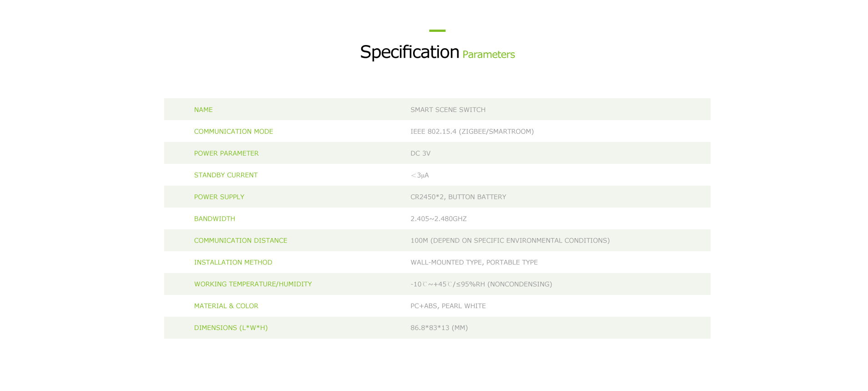Select the COMMUNICATION MODE label
The width and height of the screenshot is (868, 391).
coord(233,132)
